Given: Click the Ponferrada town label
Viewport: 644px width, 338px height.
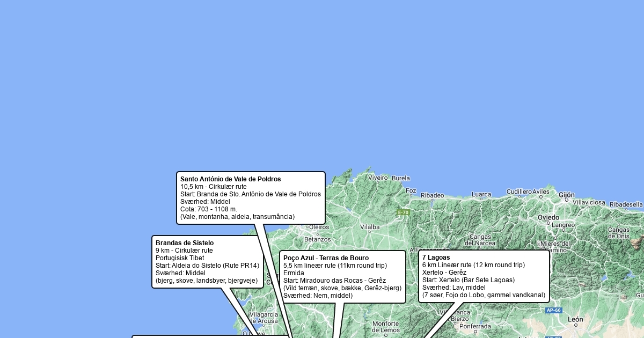Looking at the screenshot, I should pos(475,326).
